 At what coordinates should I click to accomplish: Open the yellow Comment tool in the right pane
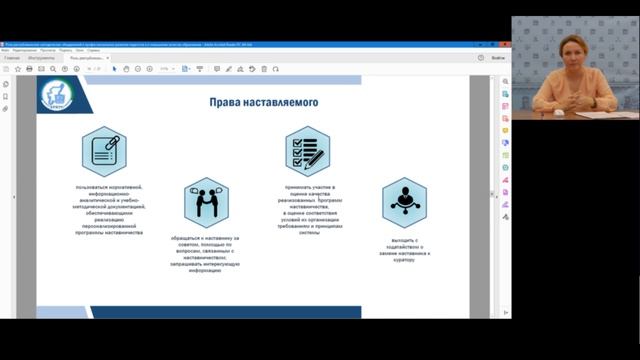505,131
